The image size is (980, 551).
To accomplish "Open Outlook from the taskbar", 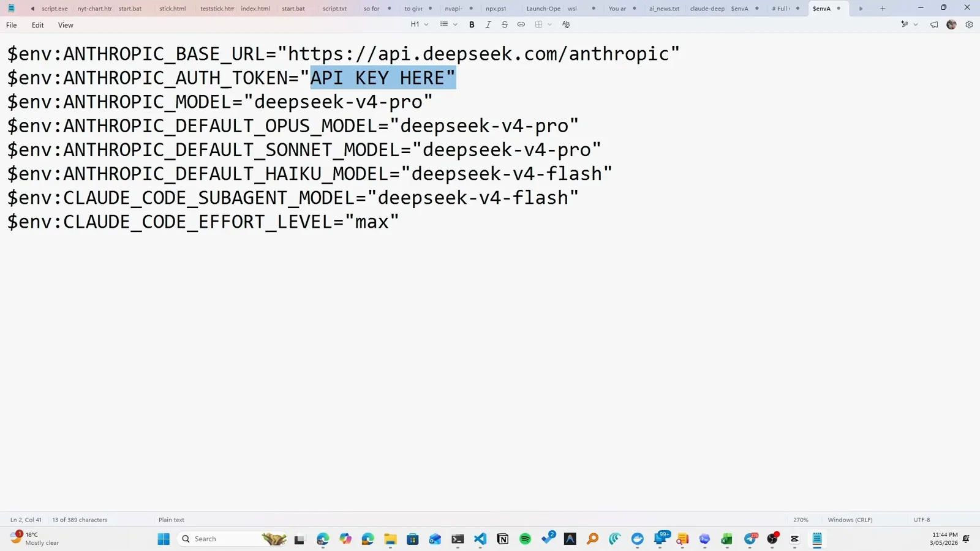I will coord(435,539).
